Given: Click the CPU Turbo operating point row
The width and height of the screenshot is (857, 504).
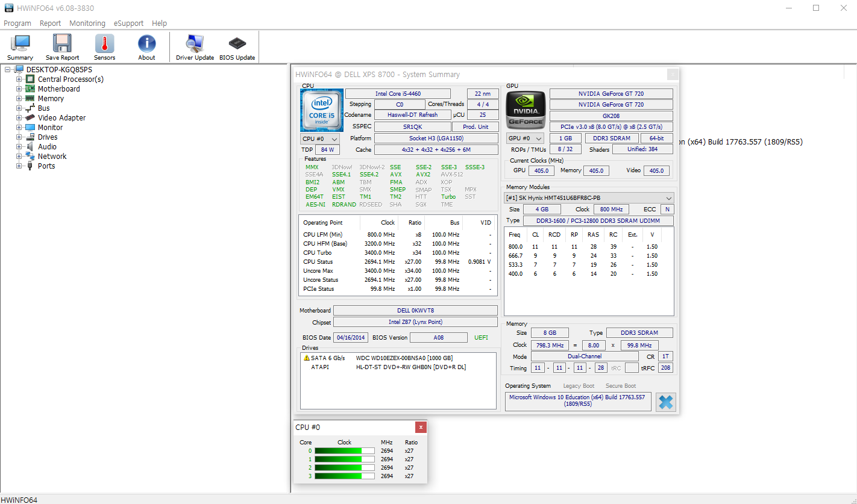Looking at the screenshot, I should click(x=398, y=252).
